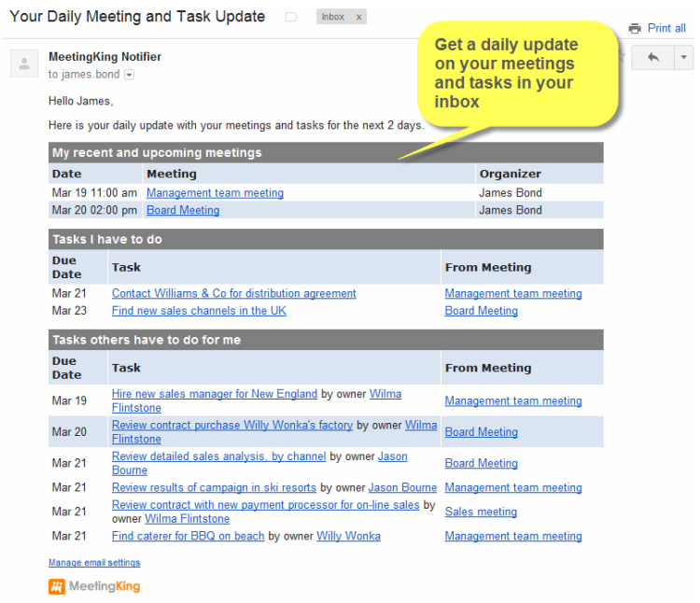The width and height of the screenshot is (700, 603).
Task: Open task Find caterer for BBQ on beach
Action: (188, 536)
